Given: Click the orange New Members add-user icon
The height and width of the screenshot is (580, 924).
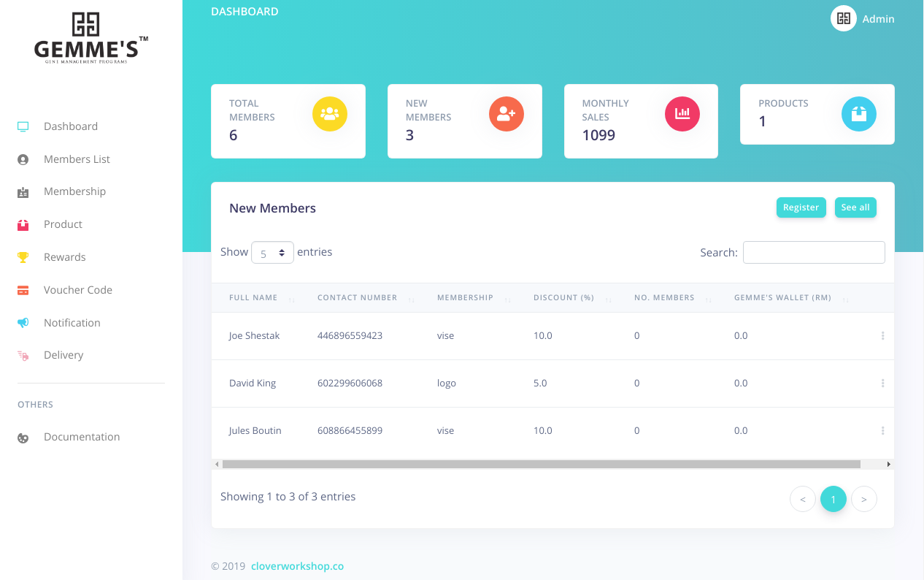Looking at the screenshot, I should point(506,114).
